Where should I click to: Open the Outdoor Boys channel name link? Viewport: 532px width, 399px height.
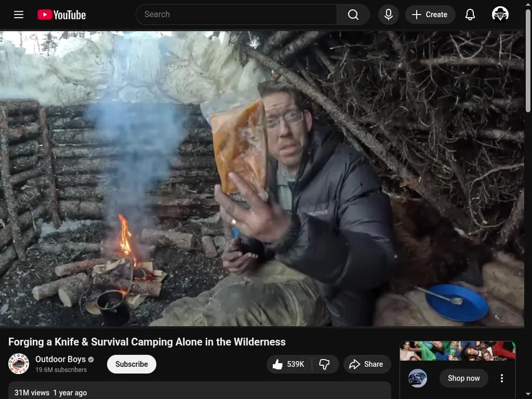point(60,359)
